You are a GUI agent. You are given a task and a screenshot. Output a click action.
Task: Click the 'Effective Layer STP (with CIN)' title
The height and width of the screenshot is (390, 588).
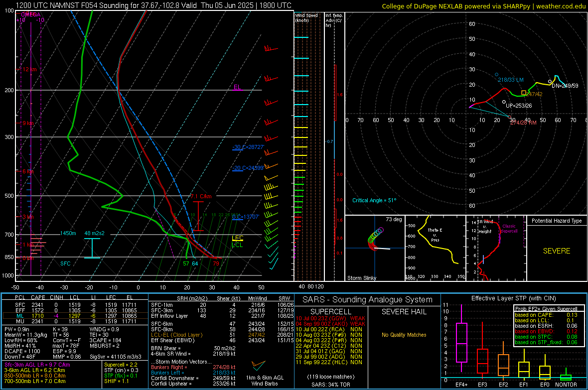513,298
